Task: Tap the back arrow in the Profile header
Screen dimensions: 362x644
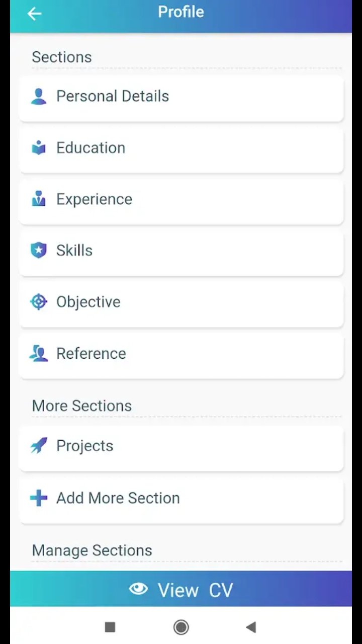Action: 34,14
